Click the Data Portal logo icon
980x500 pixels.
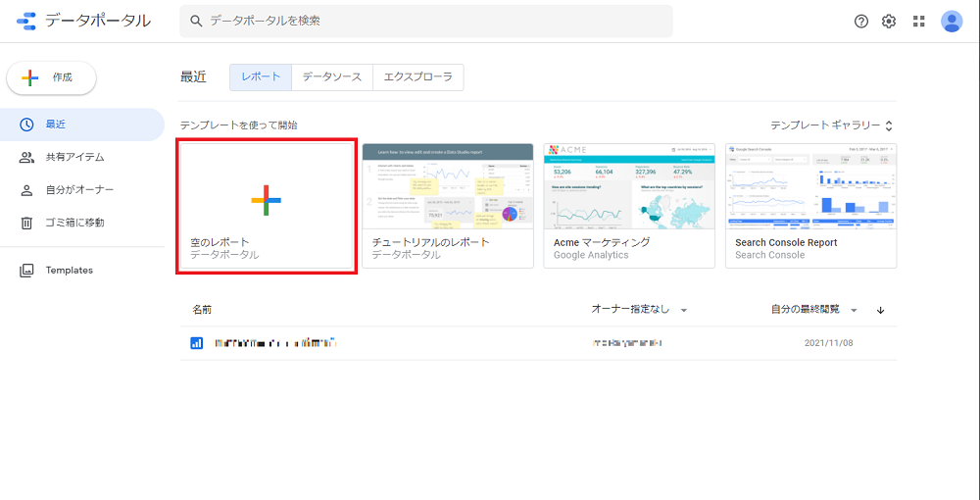[x=26, y=21]
